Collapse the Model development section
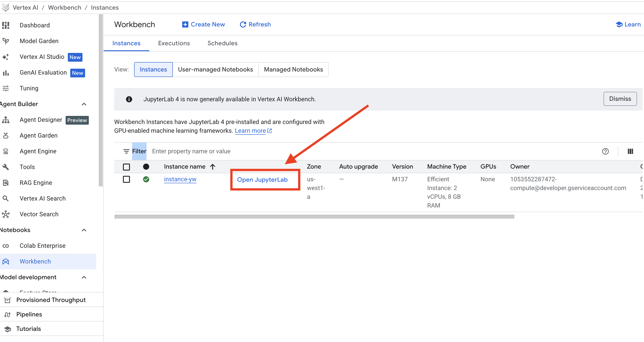Image resolution: width=644 pixels, height=342 pixels. [x=84, y=277]
